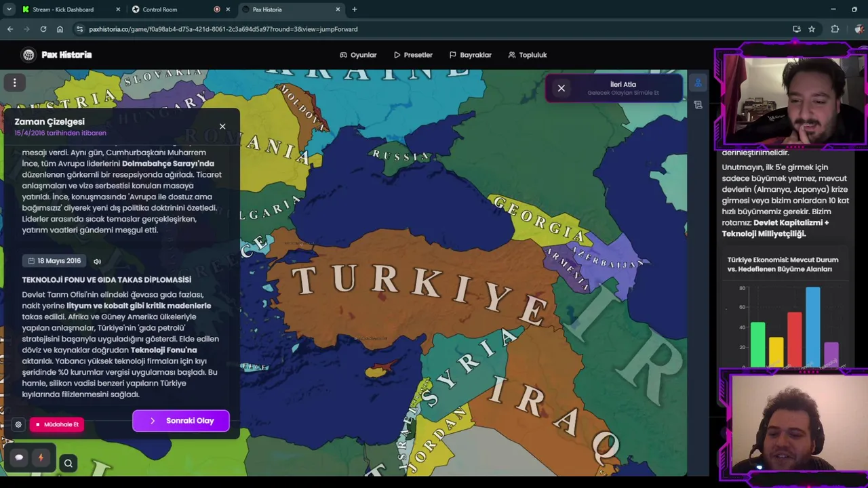Close the İleri Atla banner
The image size is (868, 488).
[561, 88]
